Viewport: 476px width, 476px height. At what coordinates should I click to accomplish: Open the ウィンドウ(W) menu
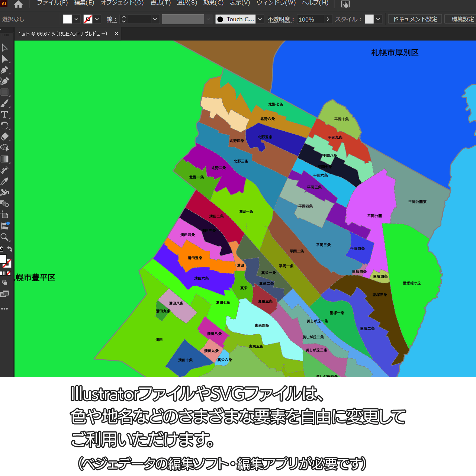tap(276, 3)
